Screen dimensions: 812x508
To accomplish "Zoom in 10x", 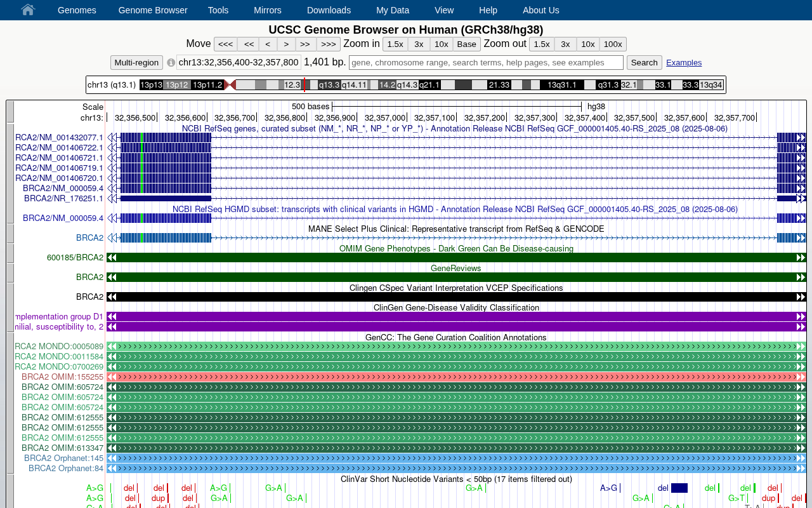I will [442, 44].
